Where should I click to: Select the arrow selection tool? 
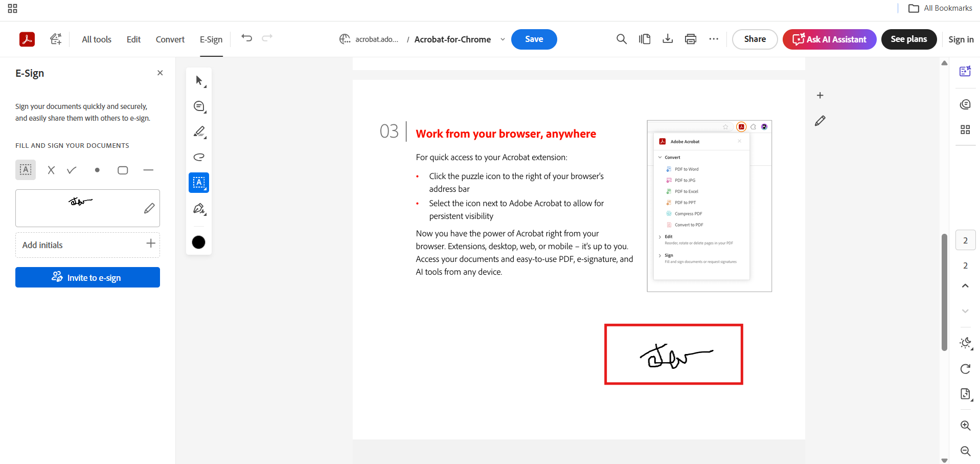[199, 81]
